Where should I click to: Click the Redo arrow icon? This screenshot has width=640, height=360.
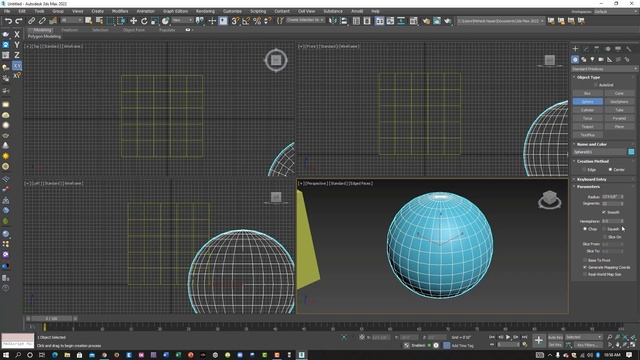pos(19,20)
